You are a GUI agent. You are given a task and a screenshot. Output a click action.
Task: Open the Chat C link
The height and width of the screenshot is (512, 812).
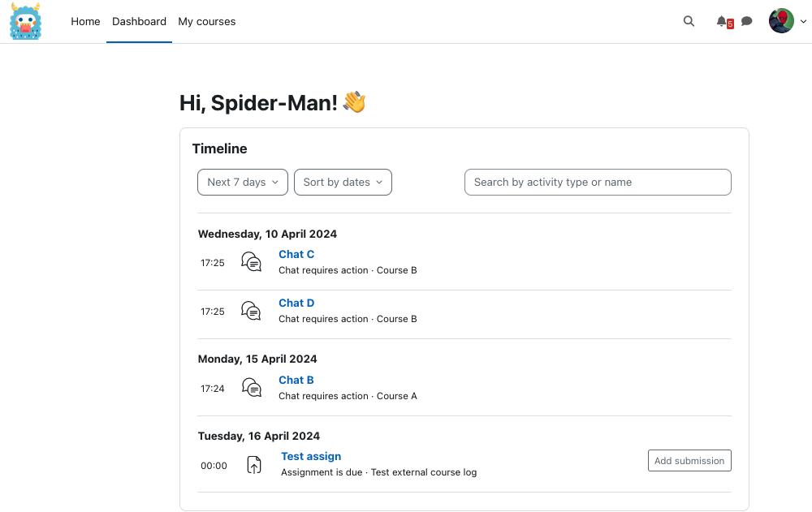[x=296, y=254]
